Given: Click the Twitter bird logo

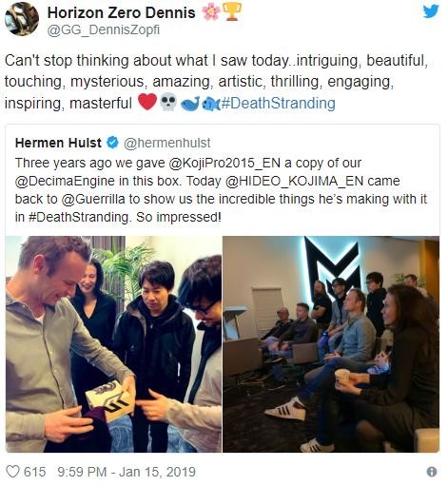Looking at the screenshot, I should click(431, 11).
